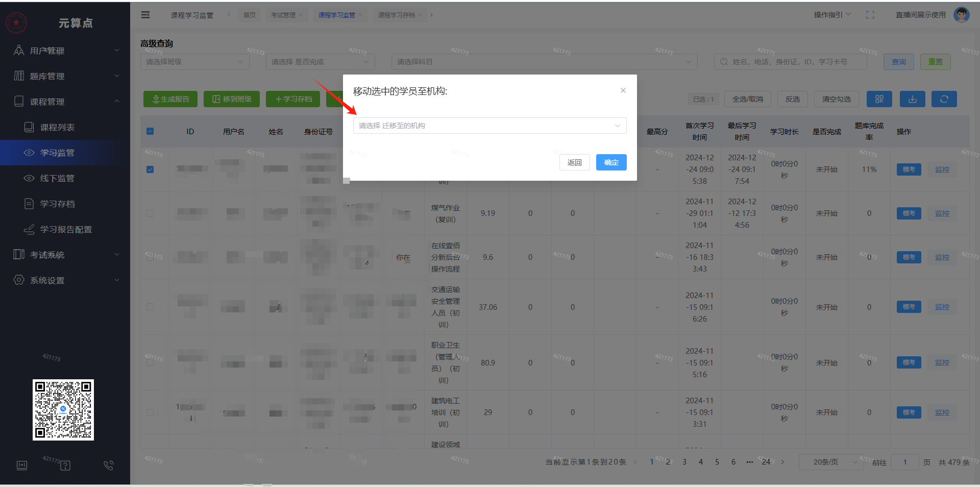Focus the name/phone/ID search field
Image resolution: width=980 pixels, height=487 pixels.
pos(791,62)
